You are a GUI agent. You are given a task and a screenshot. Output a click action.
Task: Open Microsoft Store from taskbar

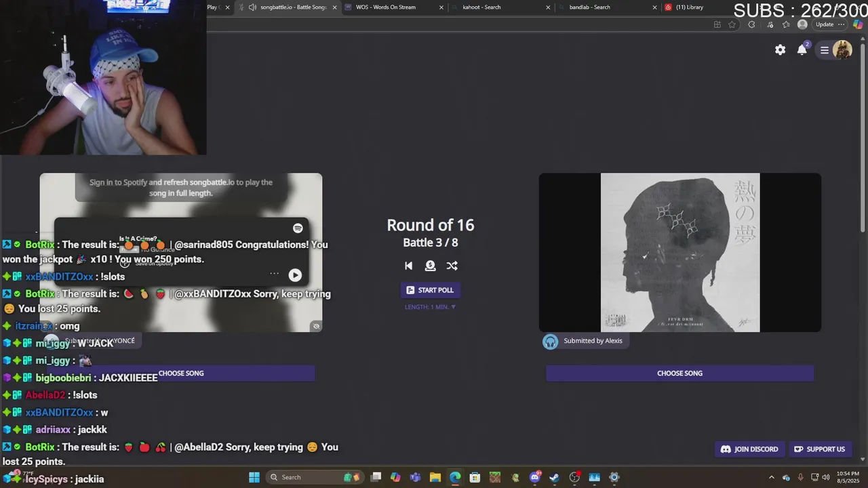click(475, 477)
